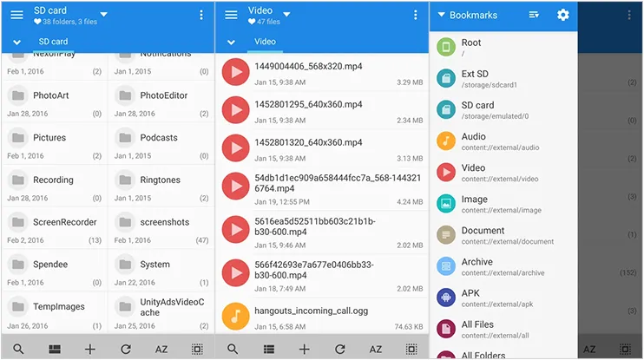Open Audio bookmark
The width and height of the screenshot is (644, 360).
(x=503, y=141)
